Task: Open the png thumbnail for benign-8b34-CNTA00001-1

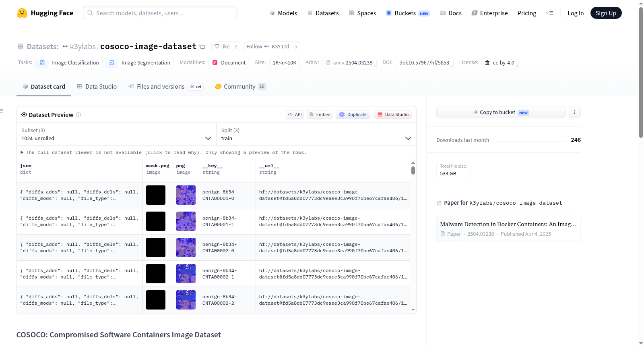Action: 186,221
